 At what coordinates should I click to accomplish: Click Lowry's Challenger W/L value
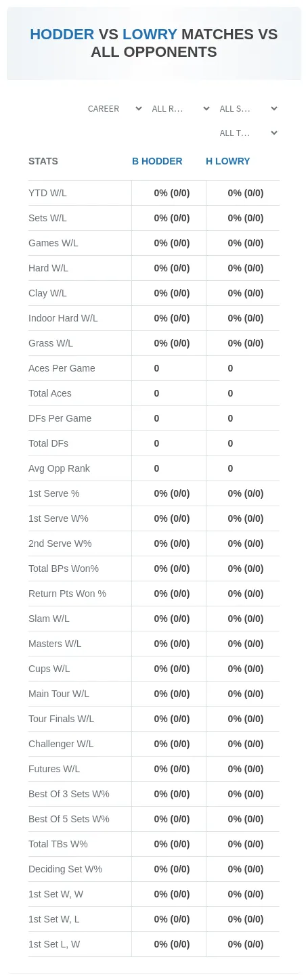click(246, 744)
